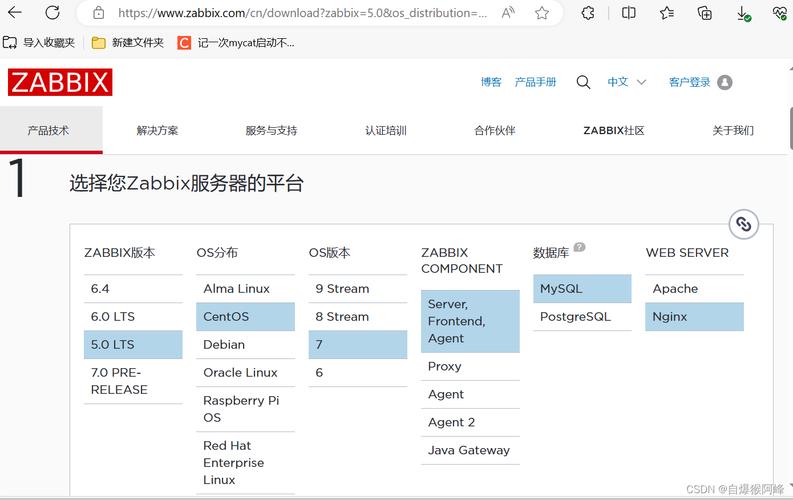793x500 pixels.
Task: Click the Zabbix site search magnifier
Action: [x=583, y=82]
